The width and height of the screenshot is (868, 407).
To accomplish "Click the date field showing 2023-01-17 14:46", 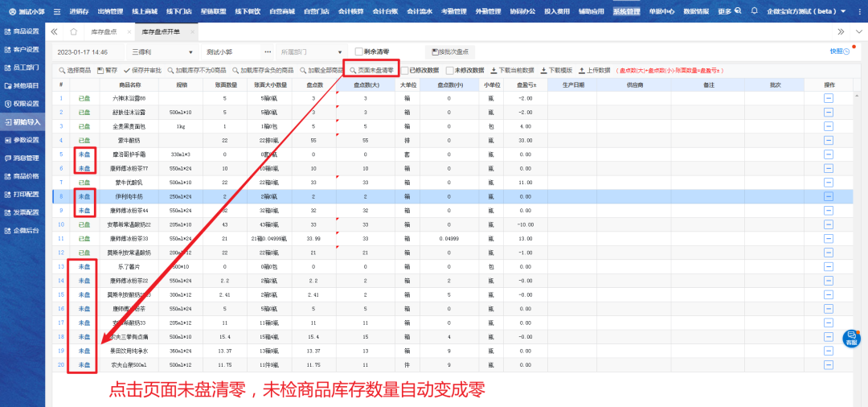I will coord(83,51).
